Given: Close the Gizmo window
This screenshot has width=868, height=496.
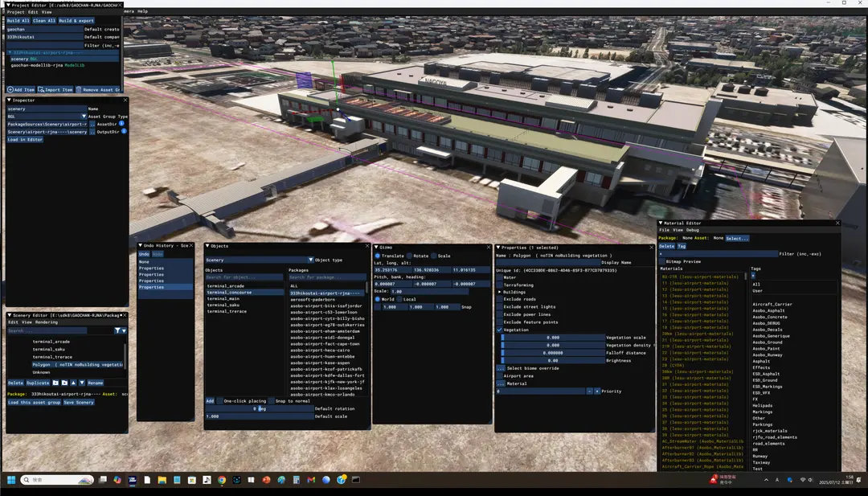Looking at the screenshot, I should click(489, 248).
